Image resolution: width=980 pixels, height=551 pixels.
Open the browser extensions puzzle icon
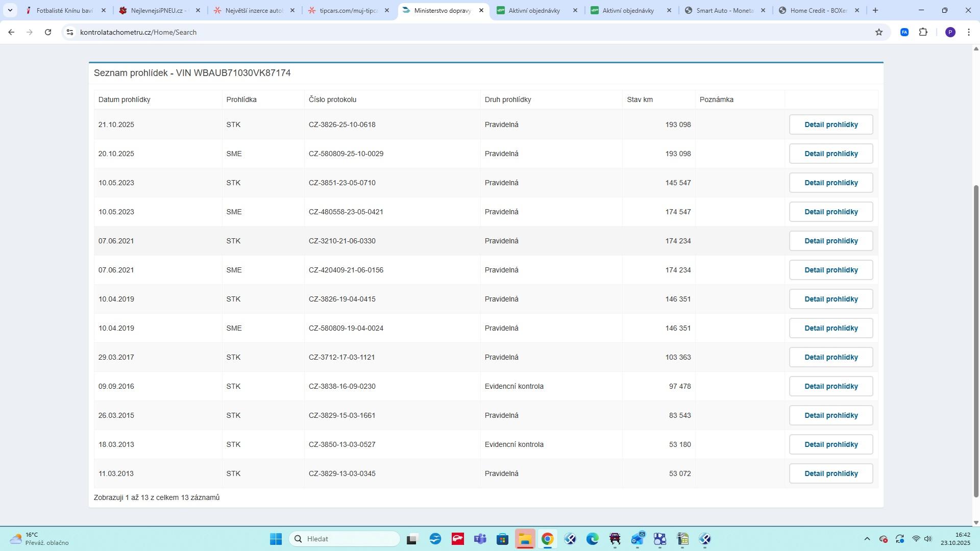pos(923,32)
